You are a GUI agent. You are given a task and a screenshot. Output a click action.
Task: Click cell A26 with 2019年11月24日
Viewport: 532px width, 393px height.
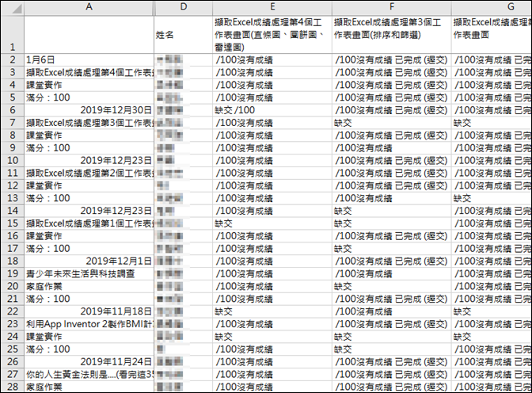89,361
